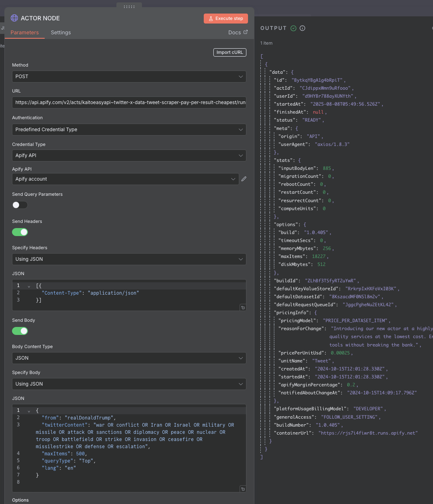The width and height of the screenshot is (433, 504).
Task: Open the Method dropdown showing POST
Action: tap(129, 77)
